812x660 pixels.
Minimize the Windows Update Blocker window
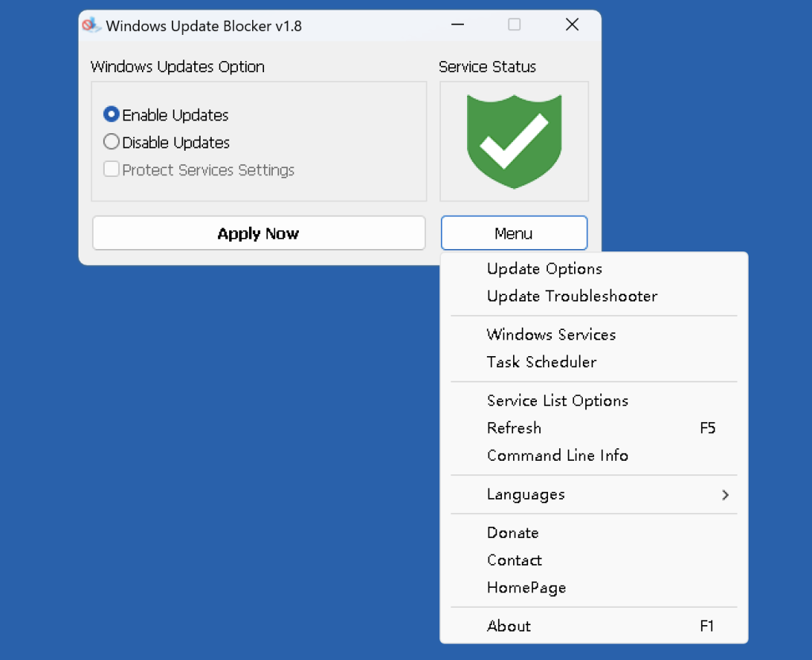458,25
